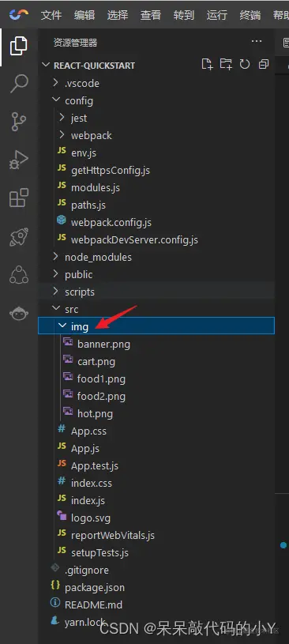Open the Explorer view in activity bar
289x644 pixels.
click(x=18, y=46)
